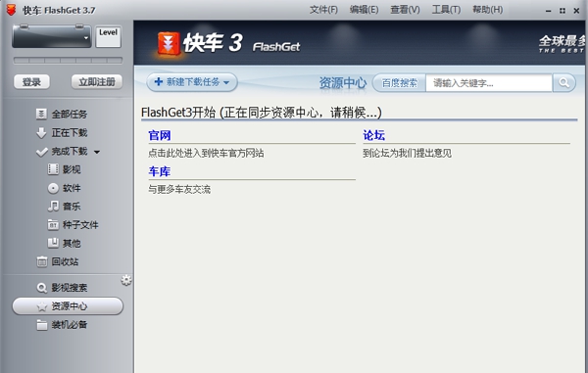Open the 影视 film category icon
Viewport: 588px width, 373px height.
(53, 169)
